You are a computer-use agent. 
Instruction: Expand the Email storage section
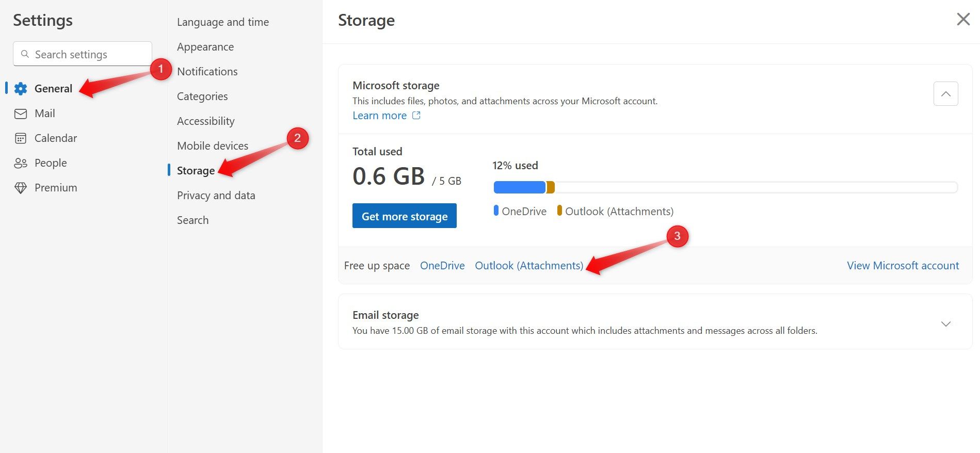(x=945, y=324)
